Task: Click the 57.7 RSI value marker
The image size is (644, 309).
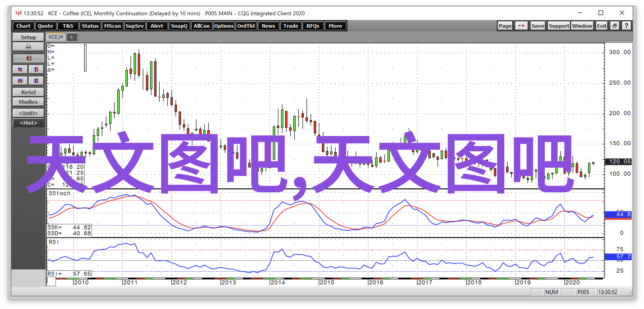Action: click(618, 256)
